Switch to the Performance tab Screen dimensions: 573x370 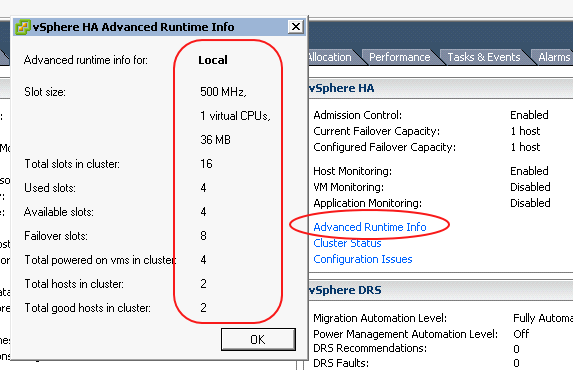click(399, 57)
